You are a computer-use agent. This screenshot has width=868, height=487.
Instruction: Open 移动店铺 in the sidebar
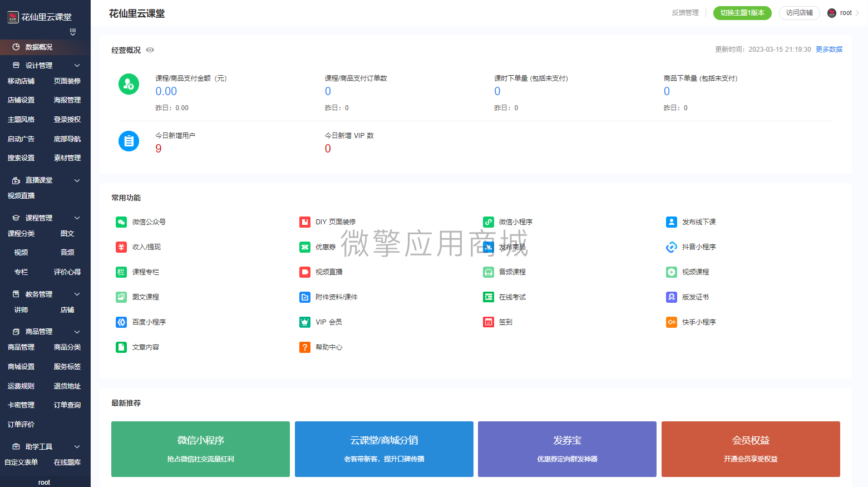[x=21, y=81]
